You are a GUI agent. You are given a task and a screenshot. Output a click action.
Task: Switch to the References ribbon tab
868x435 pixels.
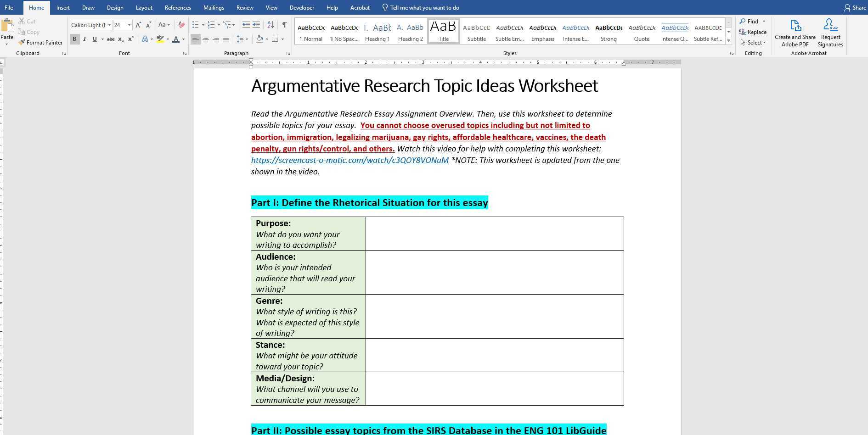pyautogui.click(x=178, y=7)
